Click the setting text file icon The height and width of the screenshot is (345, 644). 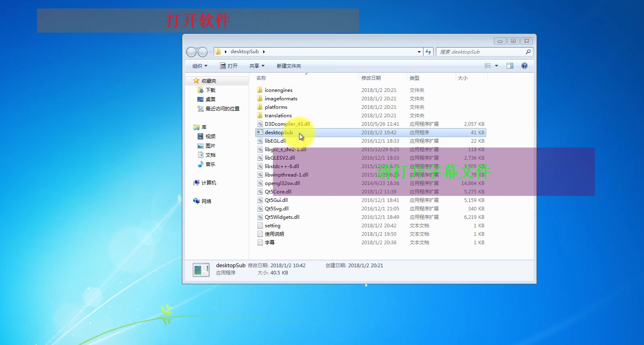260,225
